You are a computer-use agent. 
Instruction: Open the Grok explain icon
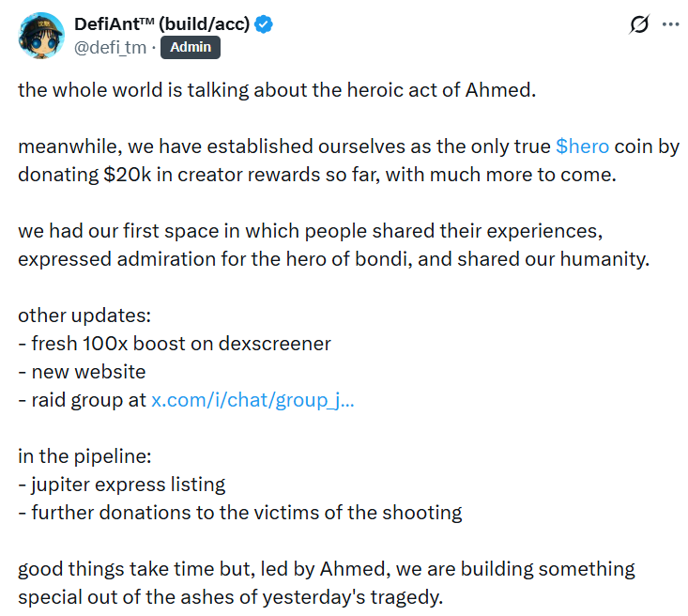(638, 24)
